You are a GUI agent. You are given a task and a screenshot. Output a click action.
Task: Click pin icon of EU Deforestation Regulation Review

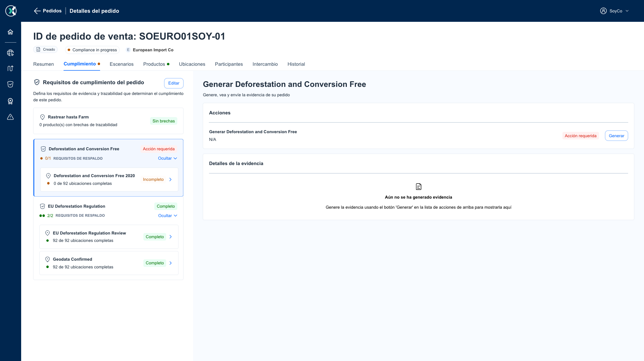(47, 233)
